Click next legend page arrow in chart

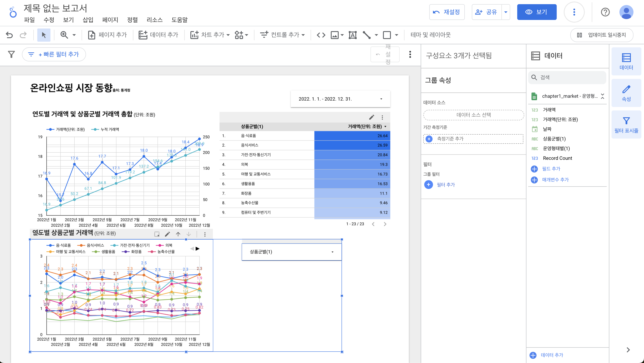tap(197, 249)
